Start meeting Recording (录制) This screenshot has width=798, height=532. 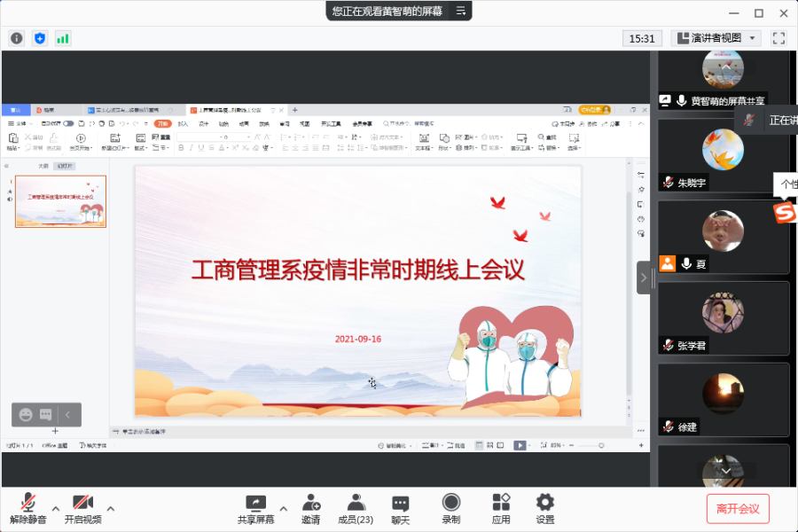pos(451,509)
